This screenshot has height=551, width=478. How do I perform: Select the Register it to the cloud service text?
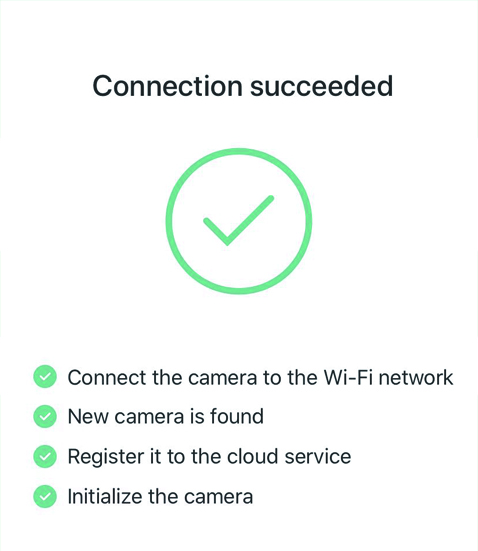pyautogui.click(x=209, y=456)
